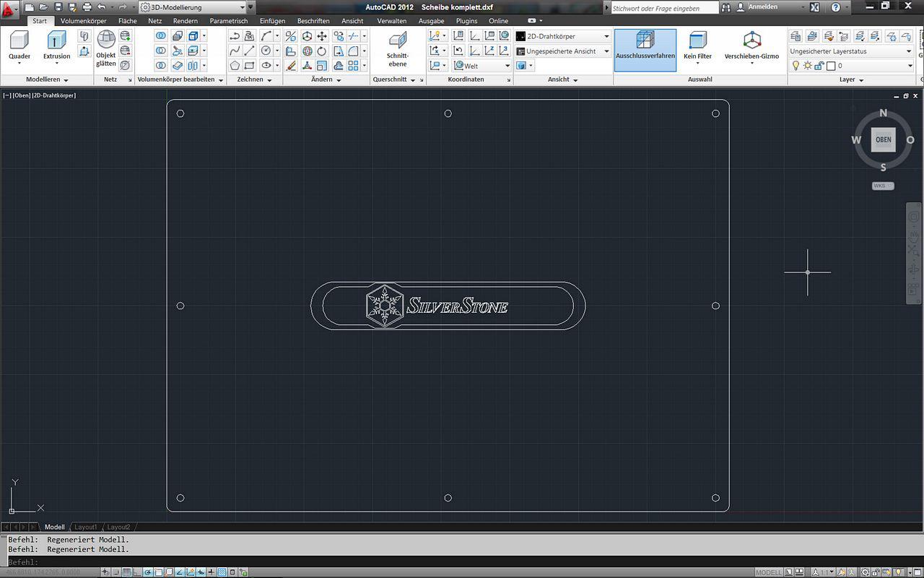Click the layer color swatch next to 0
Image resolution: width=924 pixels, height=578 pixels.
pos(831,66)
